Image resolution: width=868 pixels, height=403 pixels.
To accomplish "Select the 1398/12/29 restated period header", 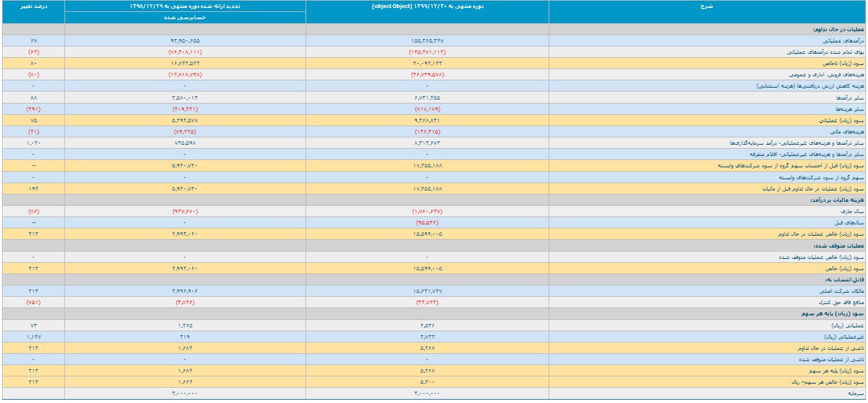I will tap(185, 7).
